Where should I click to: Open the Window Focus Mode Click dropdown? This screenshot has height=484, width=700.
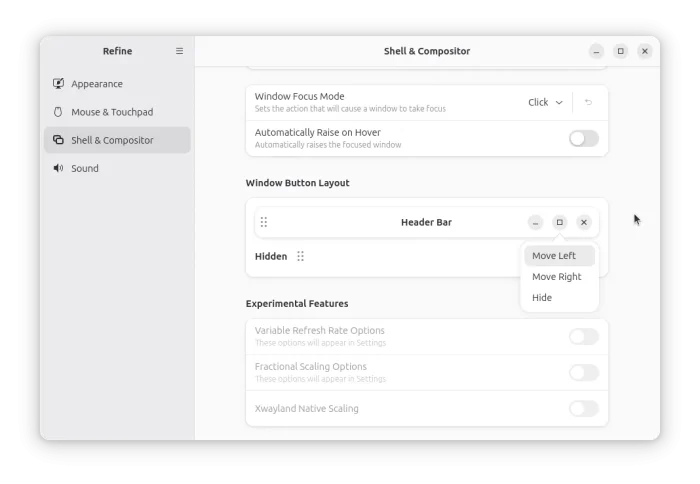pos(545,102)
